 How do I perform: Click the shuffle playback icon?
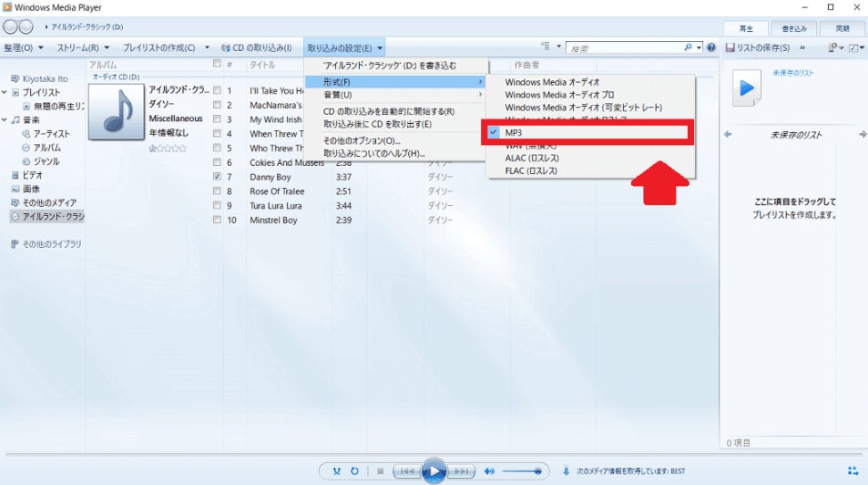pos(337,471)
